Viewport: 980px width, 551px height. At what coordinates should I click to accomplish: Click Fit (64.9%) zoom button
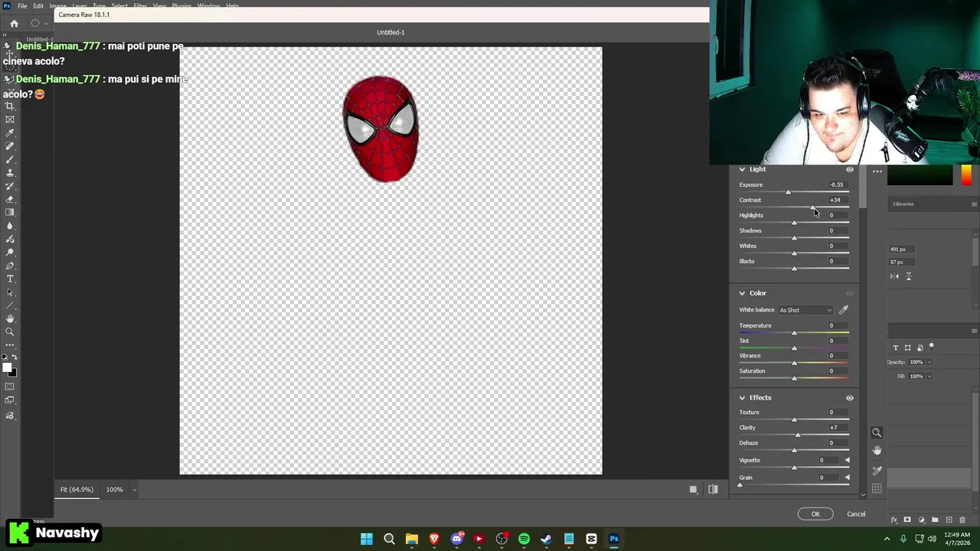[77, 490]
